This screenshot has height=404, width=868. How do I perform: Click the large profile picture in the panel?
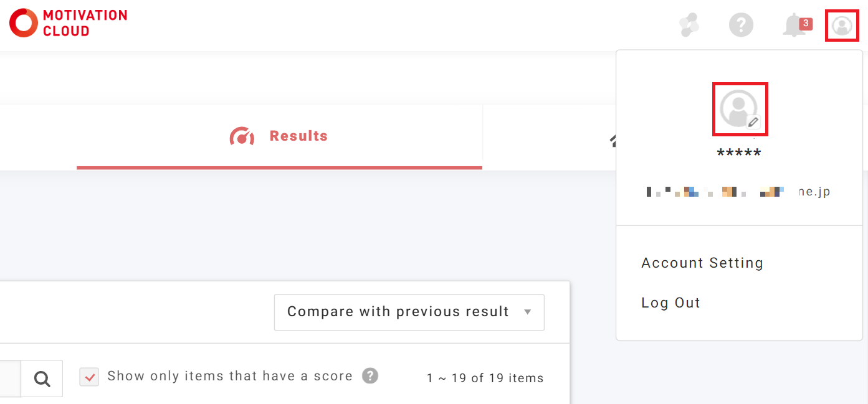(x=738, y=108)
